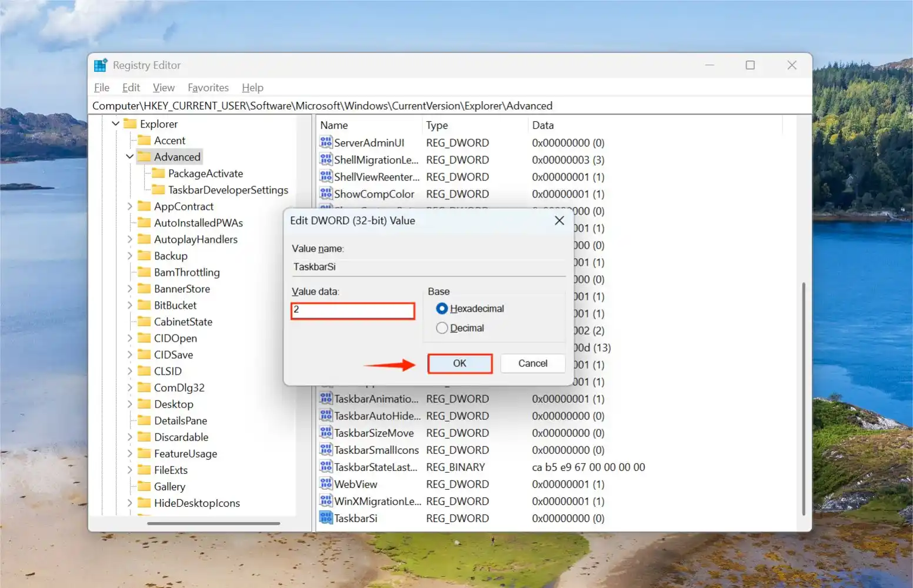Open the Favorites menu

coord(208,87)
